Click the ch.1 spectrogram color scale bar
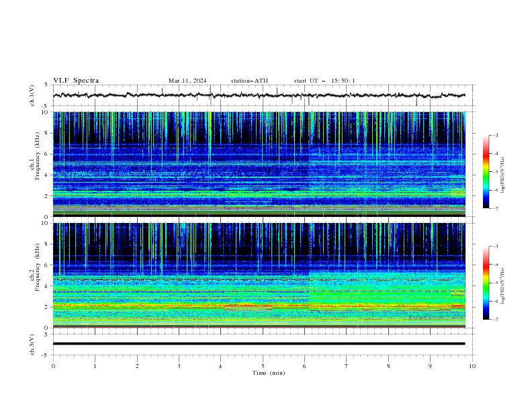The height and width of the screenshot is (411, 532). 486,172
